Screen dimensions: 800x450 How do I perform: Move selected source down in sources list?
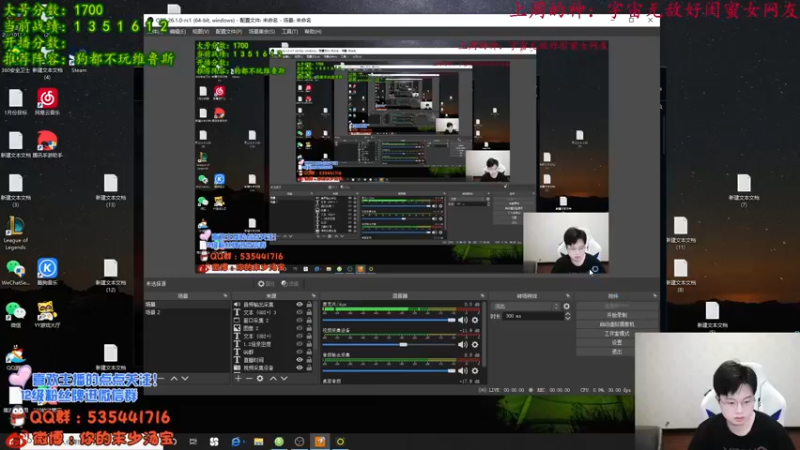click(x=284, y=379)
